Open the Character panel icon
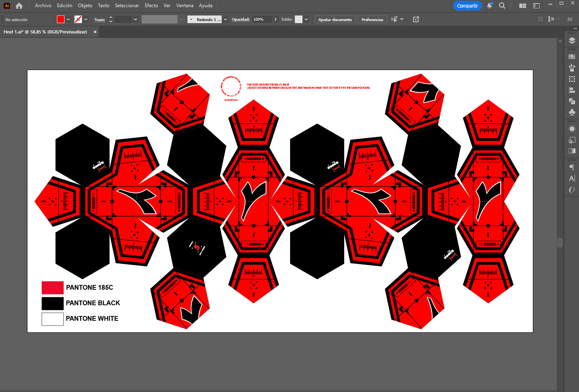This screenshot has height=392, width=579. 572,178
